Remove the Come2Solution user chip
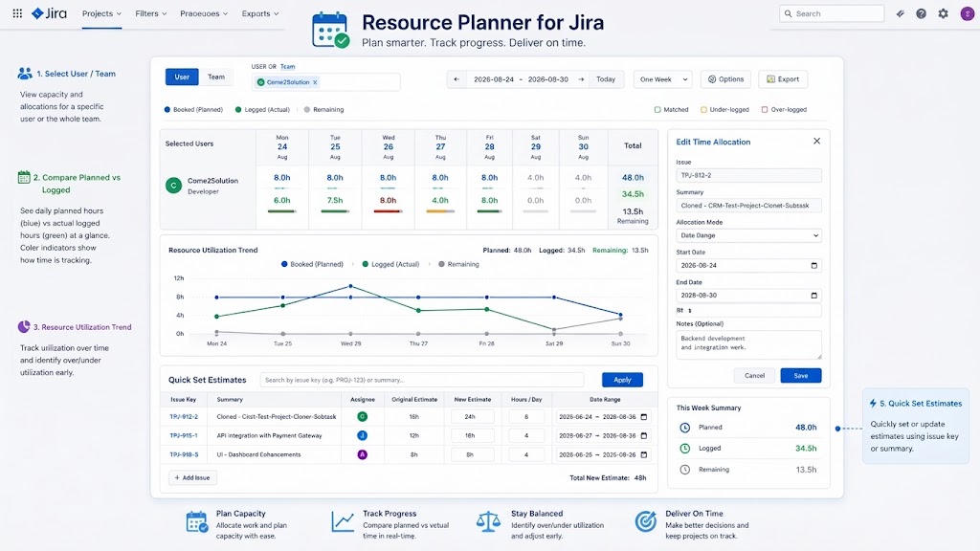The image size is (980, 551). pyautogui.click(x=315, y=82)
